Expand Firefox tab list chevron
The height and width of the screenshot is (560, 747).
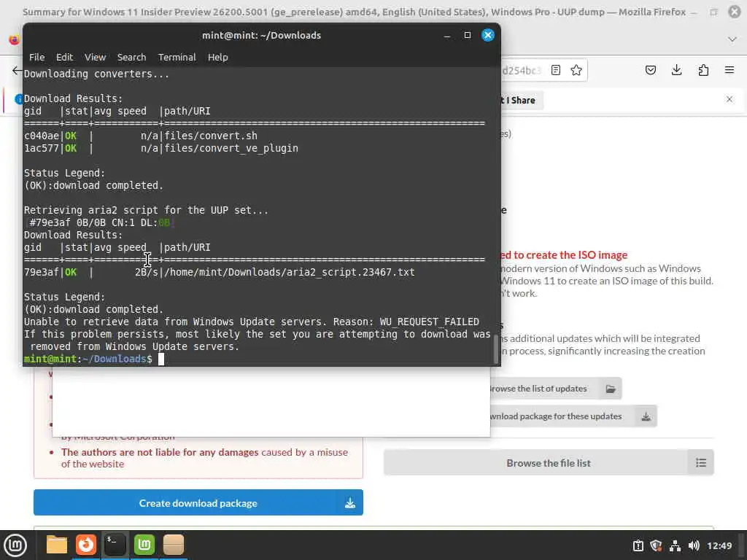point(732,39)
